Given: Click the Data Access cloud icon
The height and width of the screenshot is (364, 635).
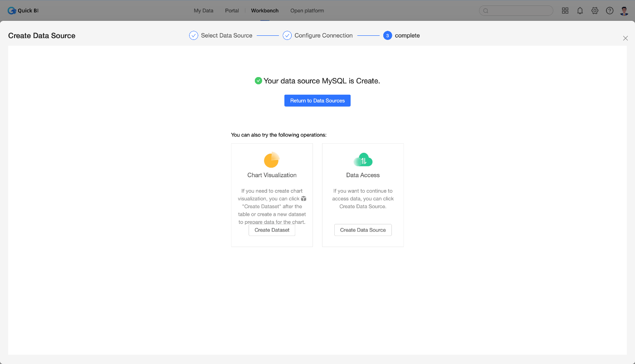Looking at the screenshot, I should point(363,160).
